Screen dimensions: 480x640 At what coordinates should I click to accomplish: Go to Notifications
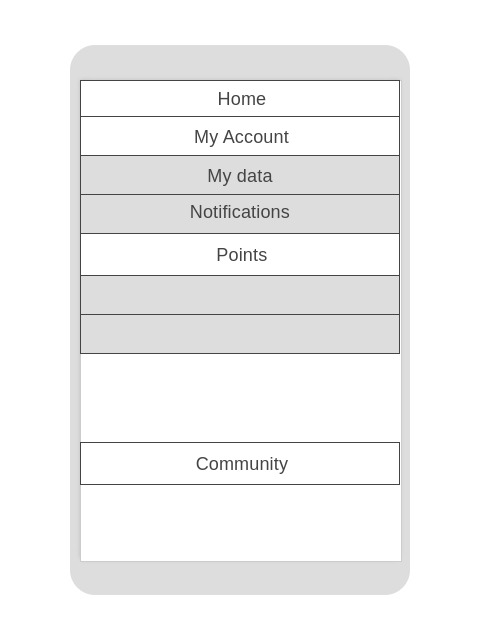tap(240, 214)
